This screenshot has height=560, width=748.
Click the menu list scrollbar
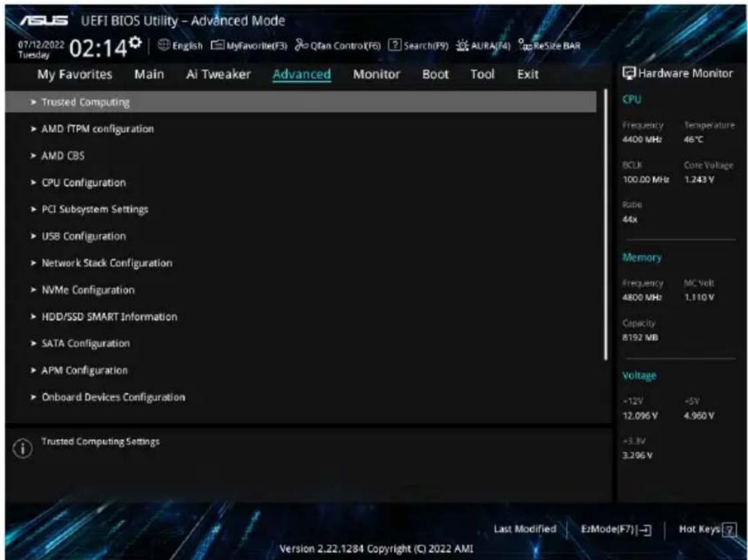606,224
